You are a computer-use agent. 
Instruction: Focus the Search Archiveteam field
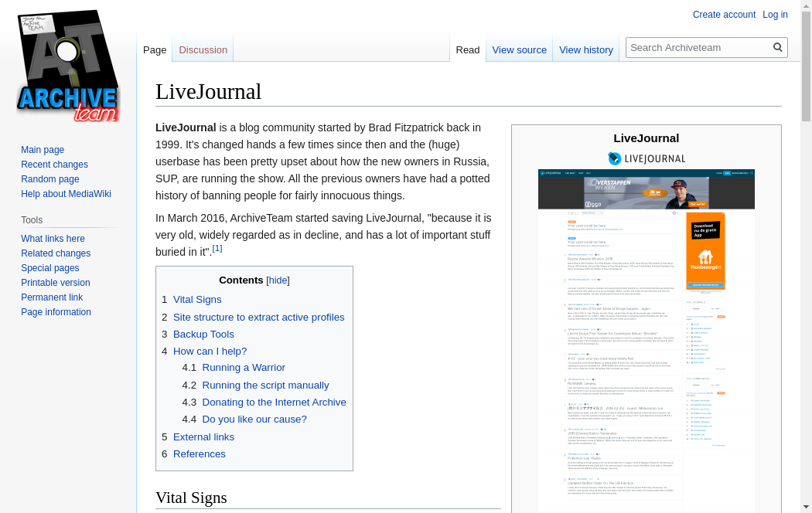coord(698,47)
